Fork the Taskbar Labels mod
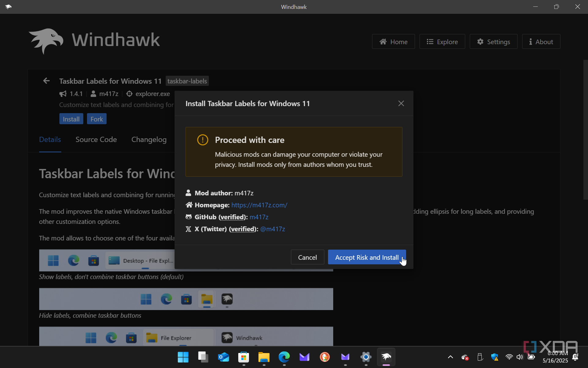Screen dimensions: 588x368 pyautogui.click(x=96, y=119)
